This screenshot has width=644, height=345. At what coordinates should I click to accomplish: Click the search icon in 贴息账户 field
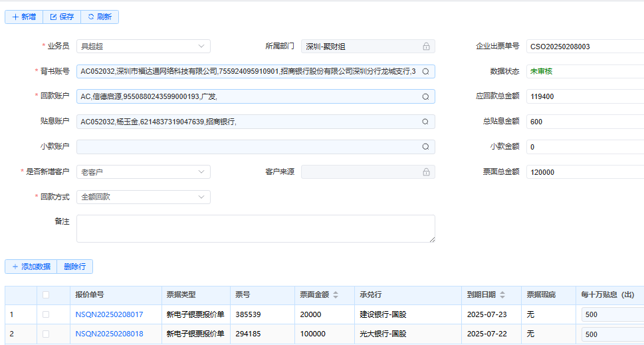[x=426, y=122]
